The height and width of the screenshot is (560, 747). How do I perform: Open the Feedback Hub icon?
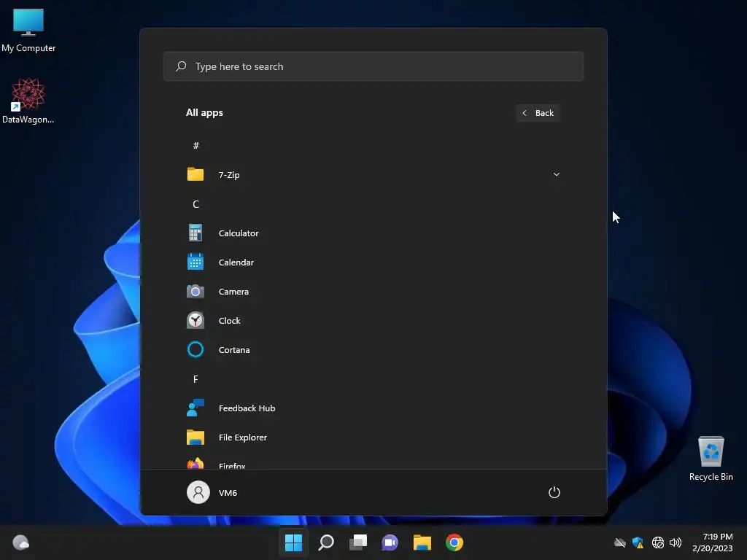pyautogui.click(x=196, y=408)
